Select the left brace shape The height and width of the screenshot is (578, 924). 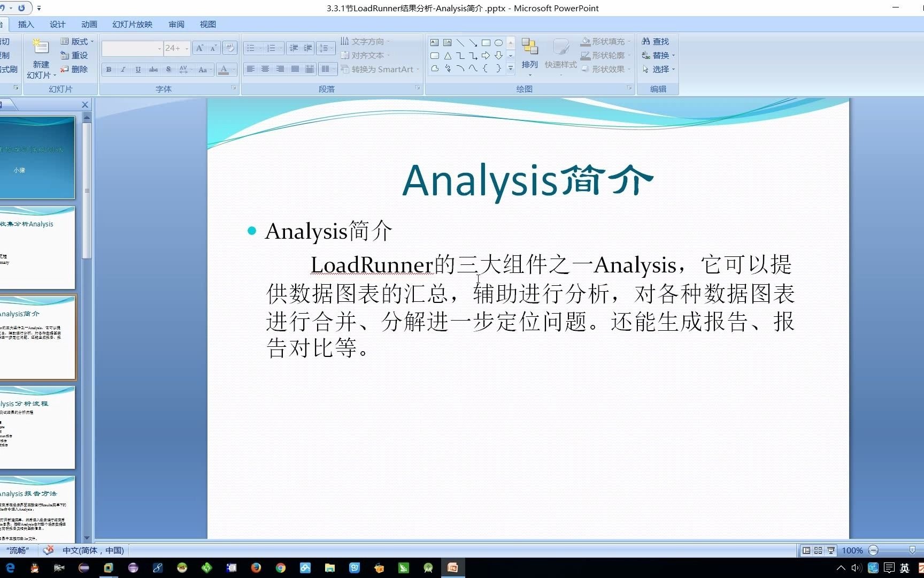[x=486, y=69]
